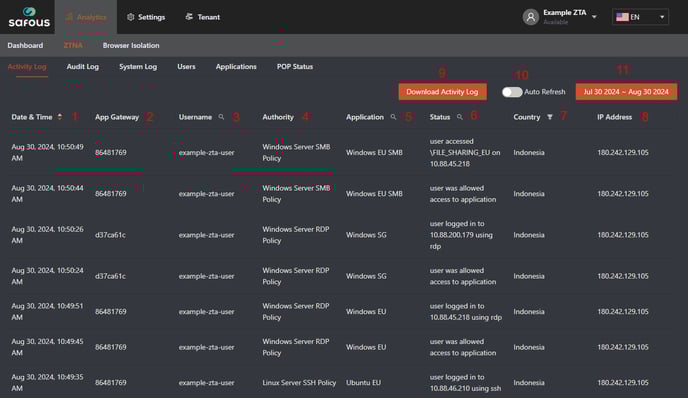The width and height of the screenshot is (688, 398).
Task: Click 'Linux Server SSH Policy' cell
Action: pos(299,383)
